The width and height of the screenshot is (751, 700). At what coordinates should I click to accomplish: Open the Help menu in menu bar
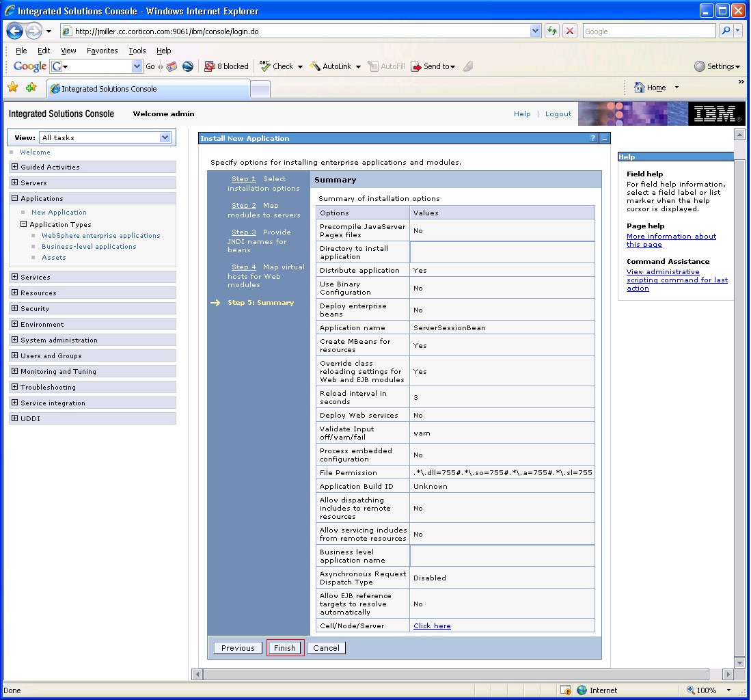click(x=163, y=51)
